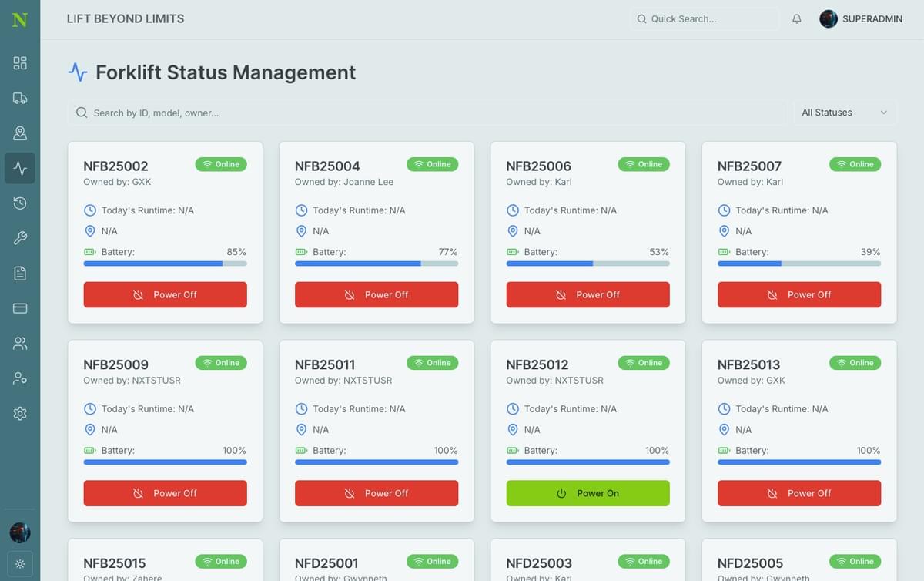
Task: Toggle the light theme sun button
Action: [x=20, y=564]
